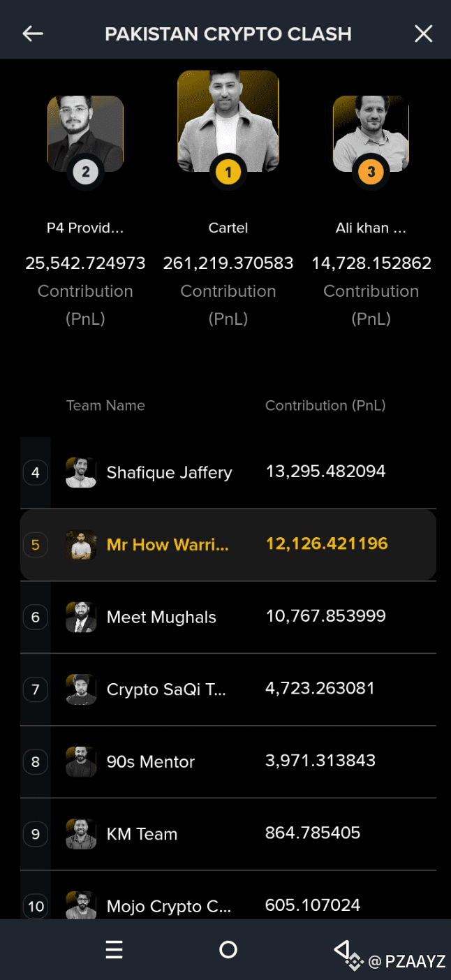Screen dimensions: 451x980
Task: Select the gold rank 1 badge under Cartel
Action: tap(228, 173)
